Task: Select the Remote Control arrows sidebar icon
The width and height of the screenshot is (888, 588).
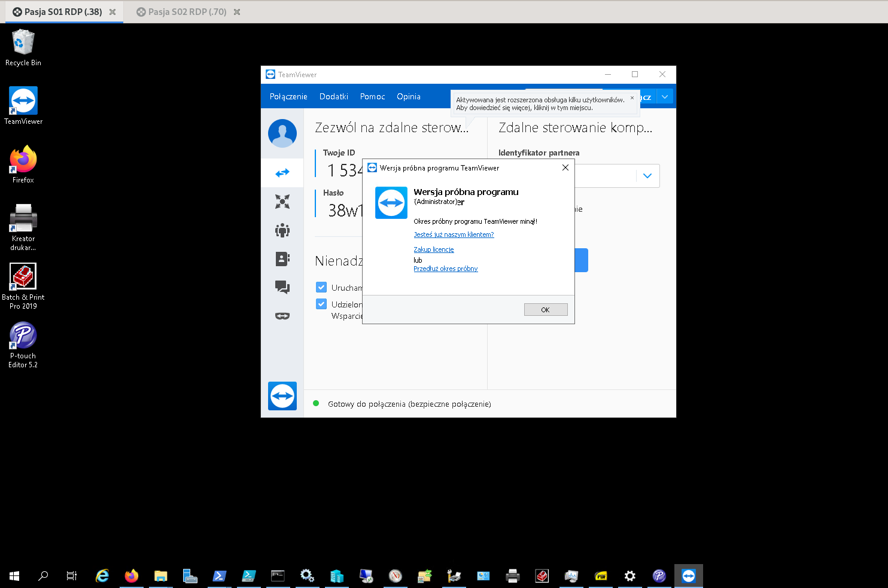Action: click(282, 173)
